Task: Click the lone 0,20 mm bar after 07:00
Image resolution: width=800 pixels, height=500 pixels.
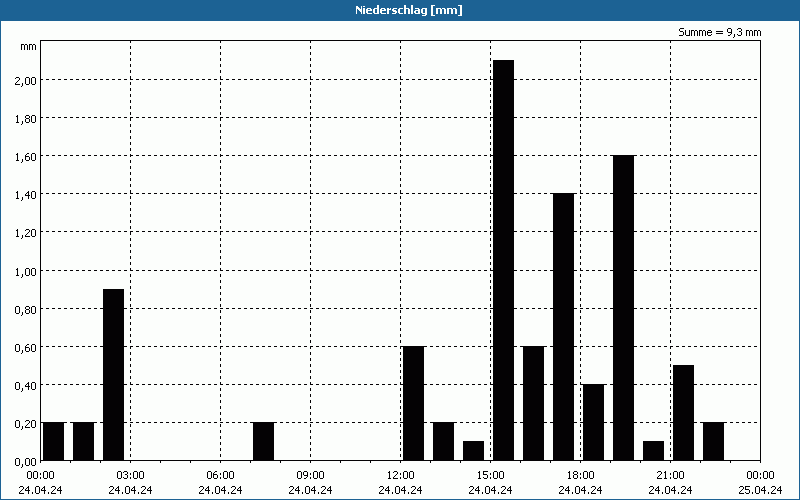Action: coord(263,442)
